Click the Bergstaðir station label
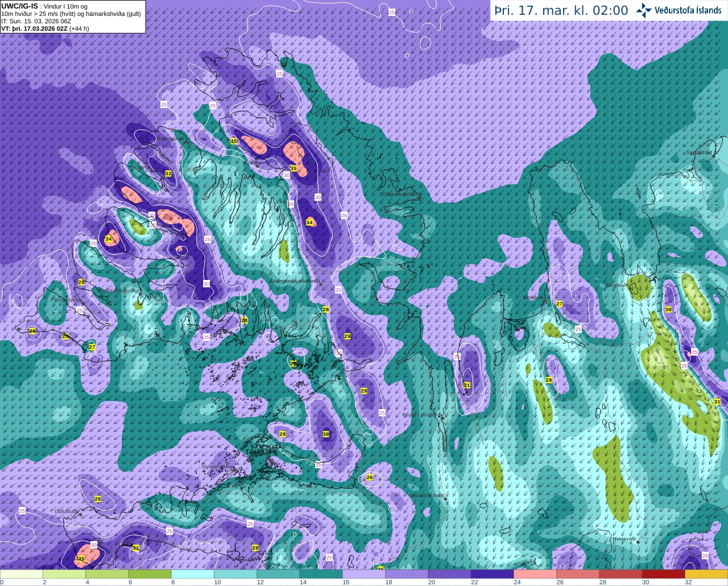The height and width of the screenshot is (586, 728). point(617,284)
